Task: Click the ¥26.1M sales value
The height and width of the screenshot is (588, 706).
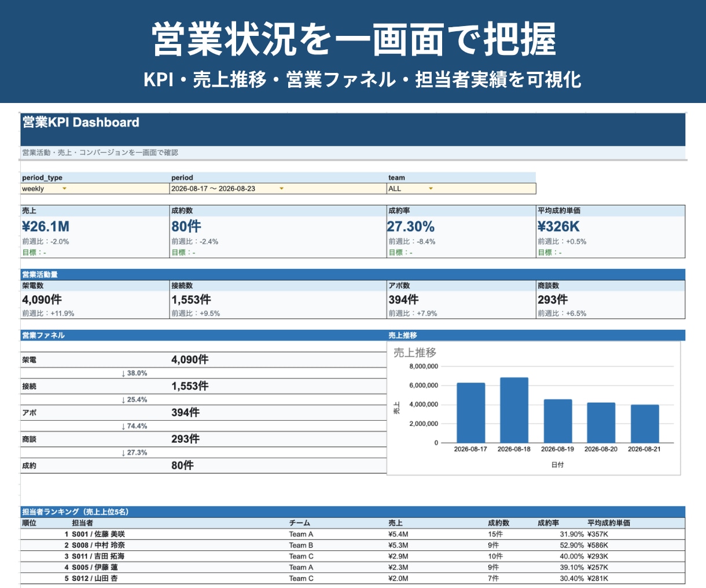Action: pos(46,226)
